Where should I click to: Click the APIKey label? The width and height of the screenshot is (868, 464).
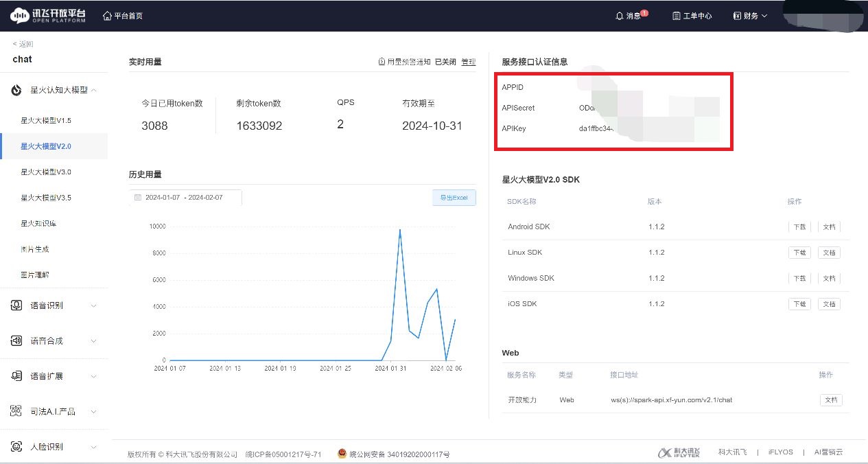[514, 128]
